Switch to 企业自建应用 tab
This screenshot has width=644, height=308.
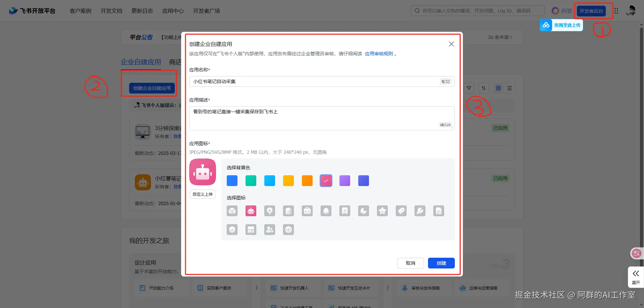click(141, 62)
